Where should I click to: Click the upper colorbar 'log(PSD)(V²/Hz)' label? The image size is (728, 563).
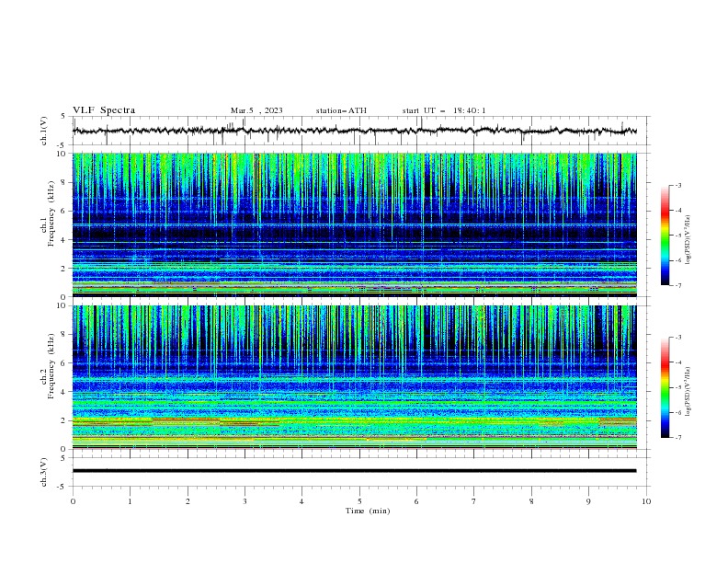point(688,239)
